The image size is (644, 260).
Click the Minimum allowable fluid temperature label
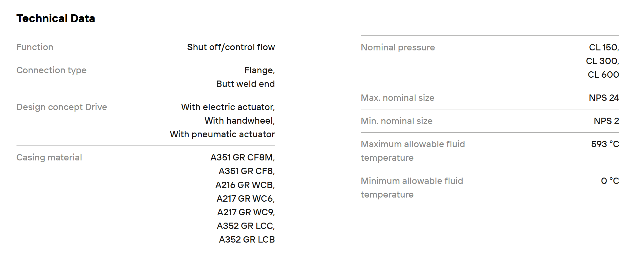(412, 188)
